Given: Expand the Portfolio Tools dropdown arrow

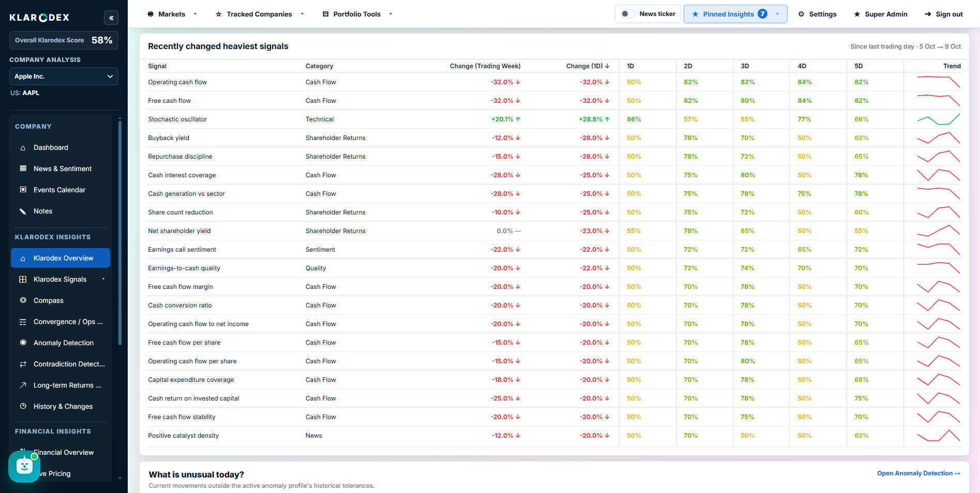Looking at the screenshot, I should tap(390, 14).
